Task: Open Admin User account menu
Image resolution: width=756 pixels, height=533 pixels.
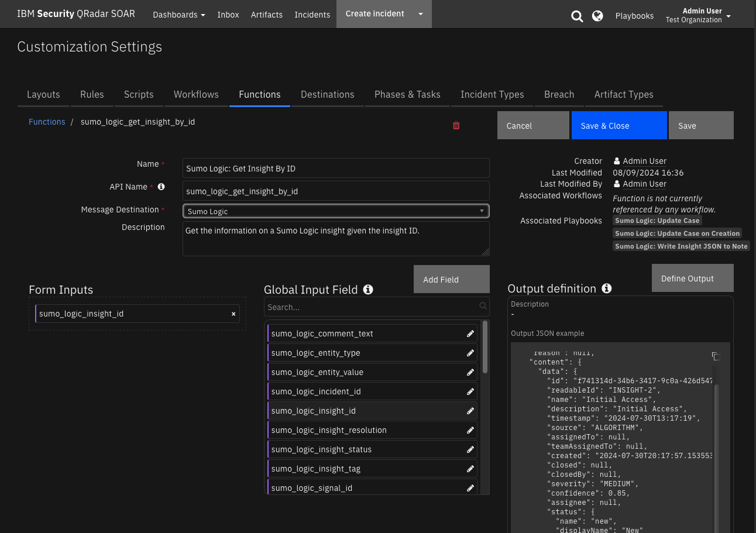Action: [698, 15]
